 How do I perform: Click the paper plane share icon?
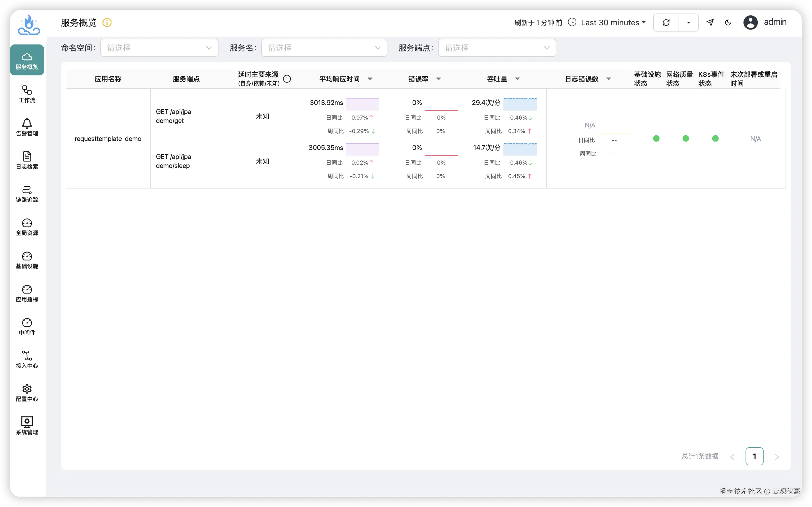coord(710,23)
